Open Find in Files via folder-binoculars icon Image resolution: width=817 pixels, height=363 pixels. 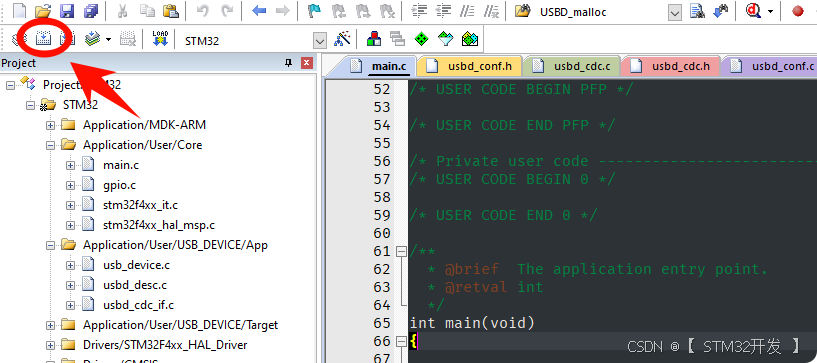523,11
